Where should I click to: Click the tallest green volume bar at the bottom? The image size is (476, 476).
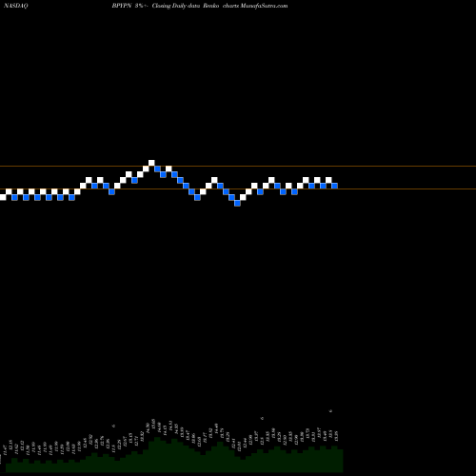[157, 455]
